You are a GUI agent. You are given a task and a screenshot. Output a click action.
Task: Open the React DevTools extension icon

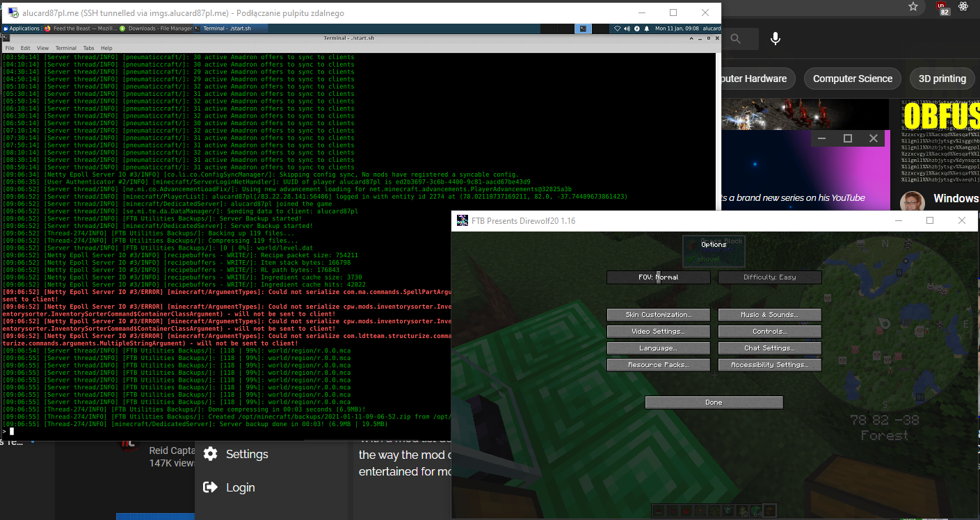coord(963,7)
